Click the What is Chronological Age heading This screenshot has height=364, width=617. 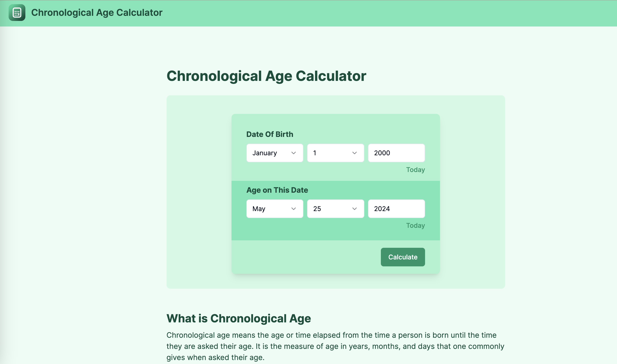point(238,318)
